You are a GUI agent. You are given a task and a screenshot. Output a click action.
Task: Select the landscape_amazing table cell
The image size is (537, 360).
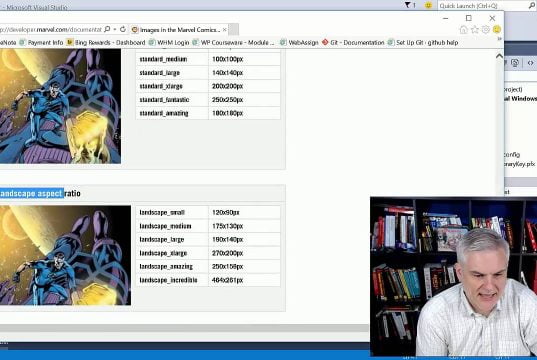pyautogui.click(x=172, y=266)
